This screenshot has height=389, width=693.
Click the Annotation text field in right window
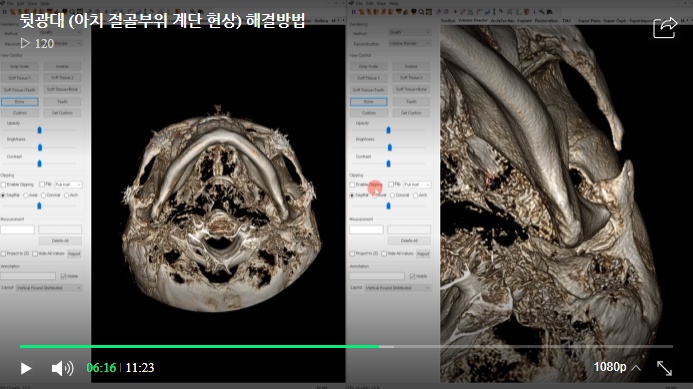pyautogui.click(x=377, y=276)
